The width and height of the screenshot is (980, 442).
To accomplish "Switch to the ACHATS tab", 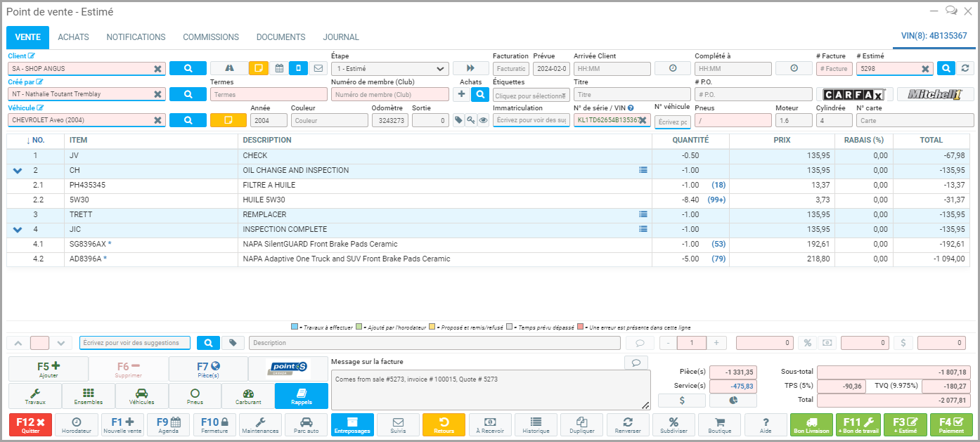I will pos(73,37).
